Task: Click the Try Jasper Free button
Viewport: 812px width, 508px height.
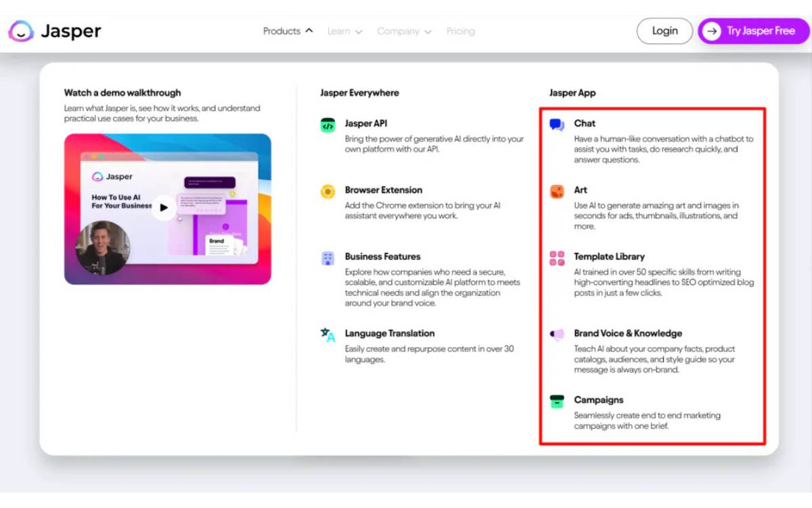Action: tap(754, 31)
